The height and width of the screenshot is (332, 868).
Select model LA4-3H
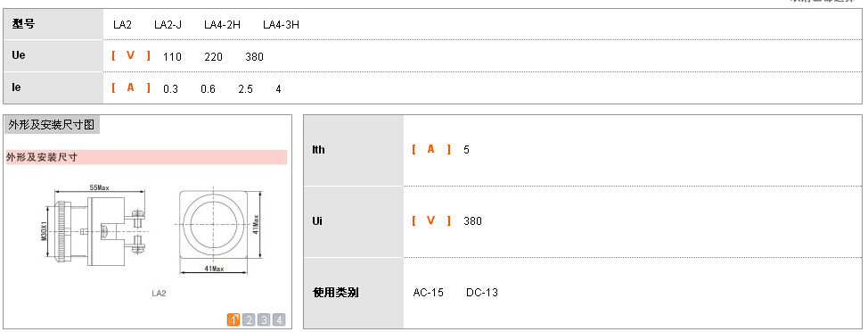(x=282, y=24)
